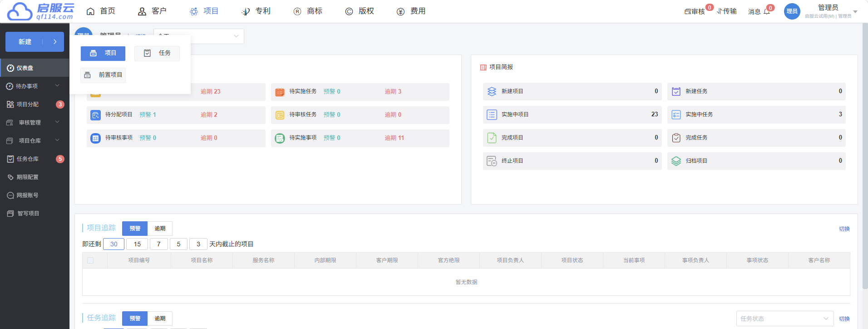868x329 pixels.
Task: Click the 完成任务 clipboard icon
Action: click(676, 138)
